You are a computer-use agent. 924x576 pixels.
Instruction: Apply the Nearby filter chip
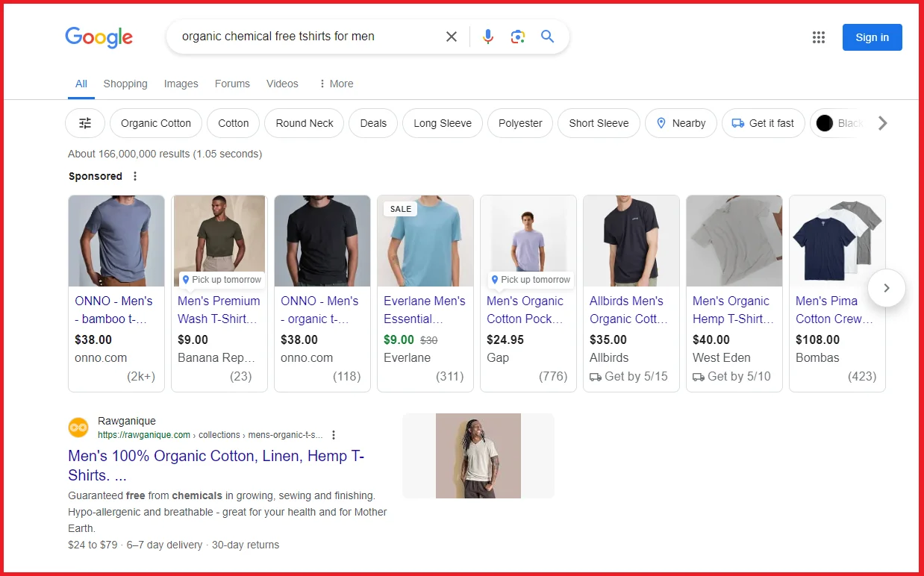pyautogui.click(x=681, y=123)
